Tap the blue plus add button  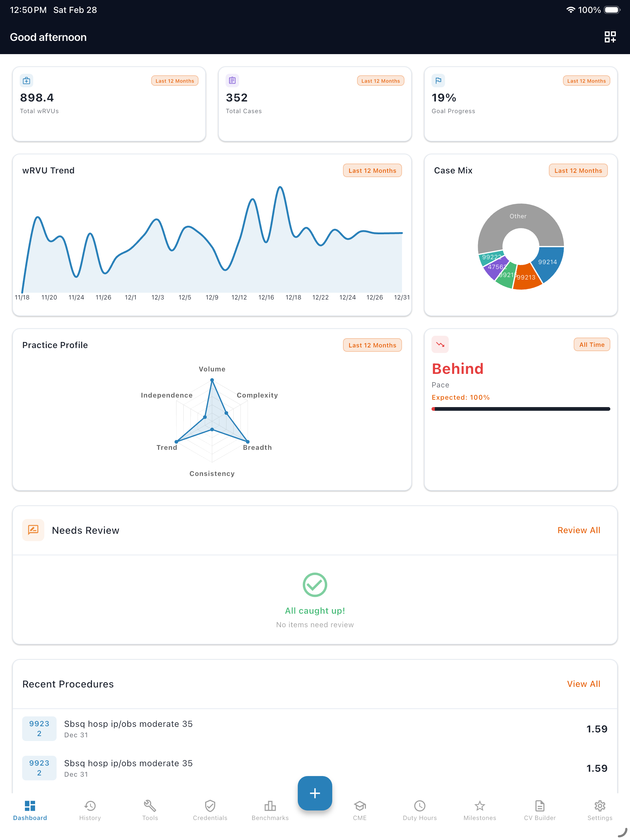pyautogui.click(x=315, y=793)
